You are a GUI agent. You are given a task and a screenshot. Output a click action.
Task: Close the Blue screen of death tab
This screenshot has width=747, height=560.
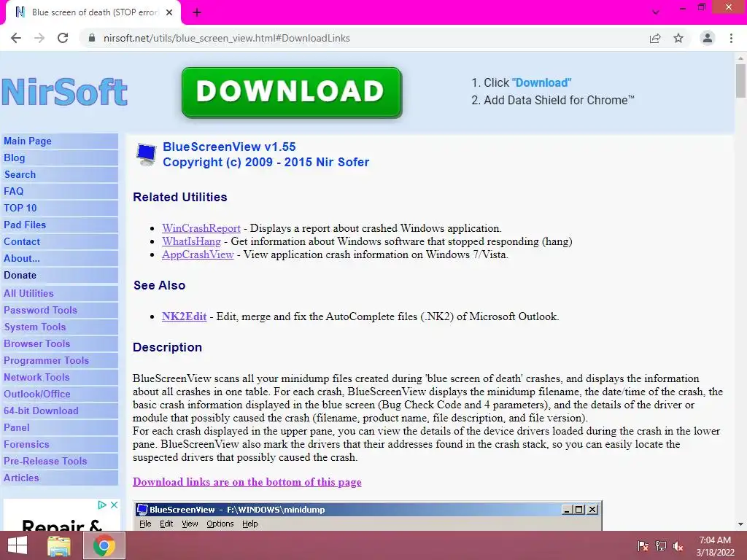pyautogui.click(x=169, y=12)
